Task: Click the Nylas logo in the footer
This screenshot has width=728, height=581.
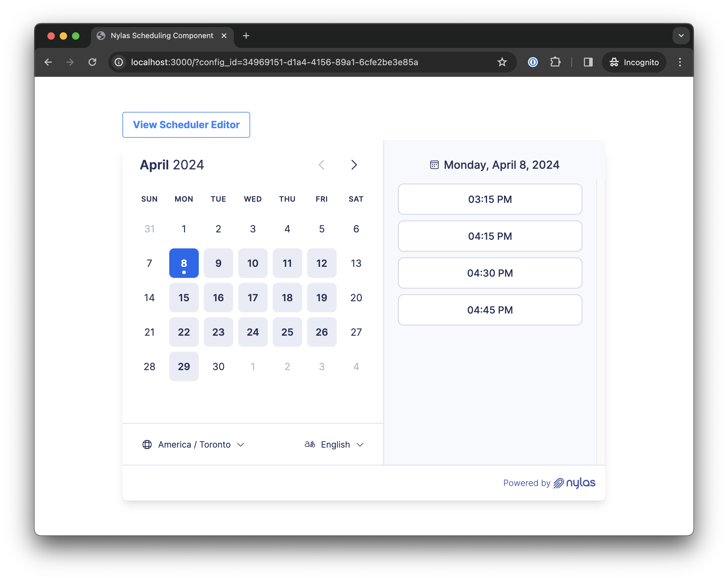Action: click(x=575, y=483)
